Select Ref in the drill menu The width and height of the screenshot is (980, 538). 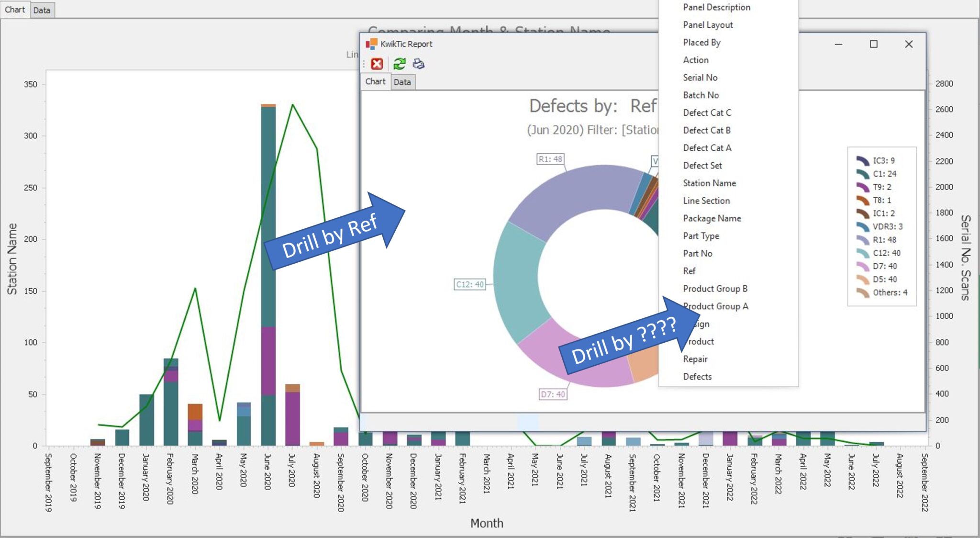click(689, 271)
